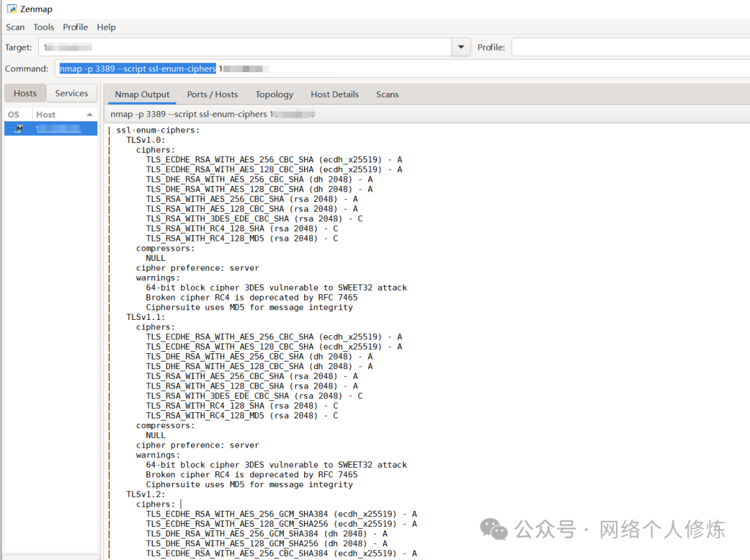Viewport: 750px width, 560px height.
Task: Click TLSv1.1 'compressors:' line
Action: coord(165,426)
